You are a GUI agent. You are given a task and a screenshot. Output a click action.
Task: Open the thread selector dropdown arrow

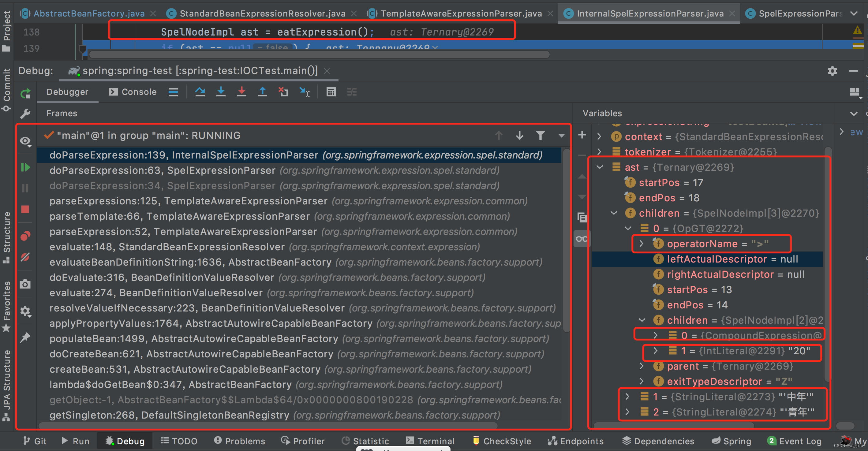(x=561, y=136)
